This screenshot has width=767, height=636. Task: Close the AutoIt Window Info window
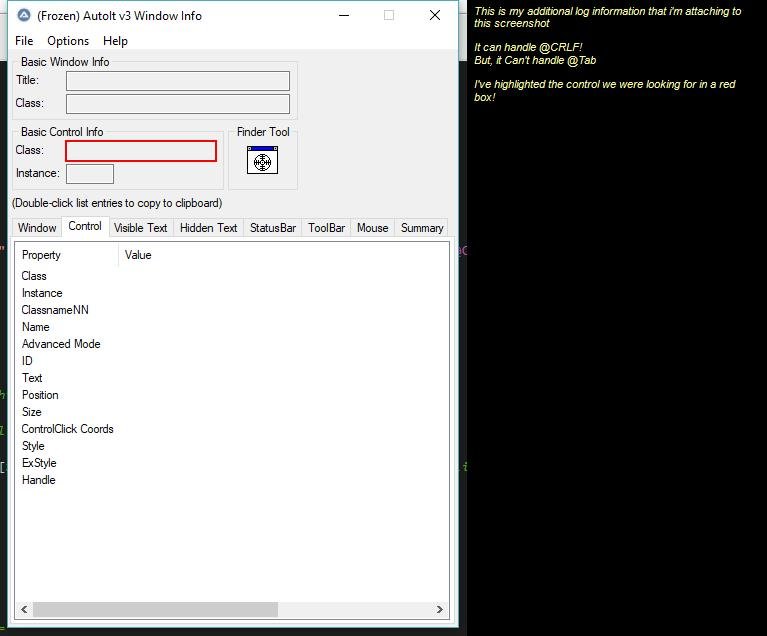tap(435, 15)
